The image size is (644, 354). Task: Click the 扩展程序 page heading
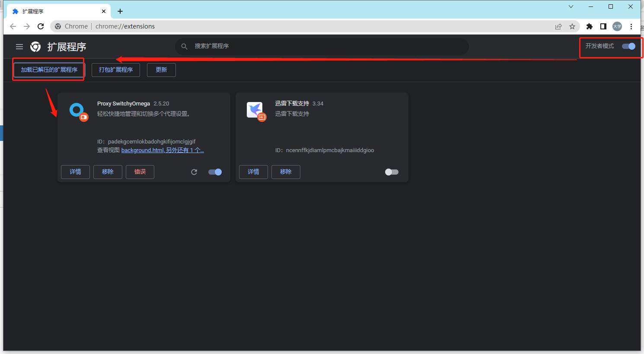point(67,47)
